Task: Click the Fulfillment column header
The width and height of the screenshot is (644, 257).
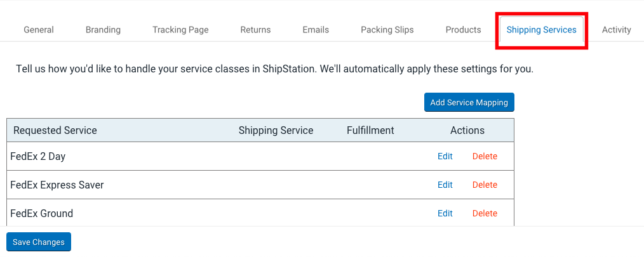Action: (x=370, y=131)
